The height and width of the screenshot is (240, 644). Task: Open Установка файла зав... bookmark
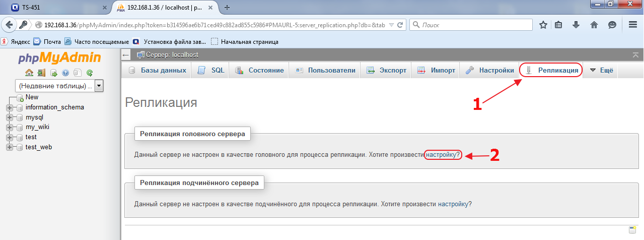pos(170,42)
